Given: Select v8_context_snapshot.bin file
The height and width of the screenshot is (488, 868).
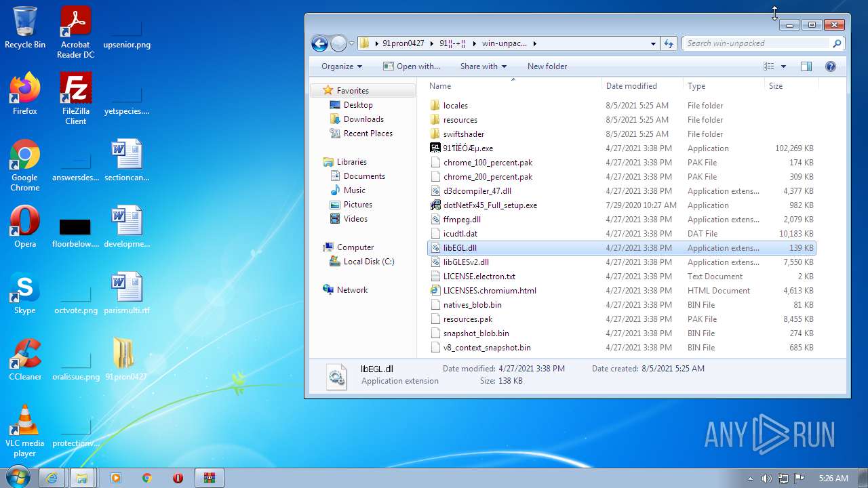Looking at the screenshot, I should click(x=487, y=348).
